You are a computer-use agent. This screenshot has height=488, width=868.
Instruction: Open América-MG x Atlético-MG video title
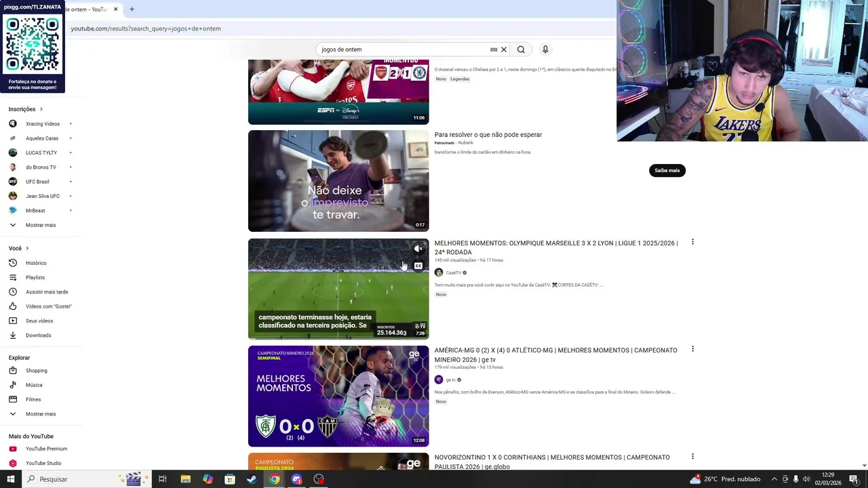click(556, 354)
